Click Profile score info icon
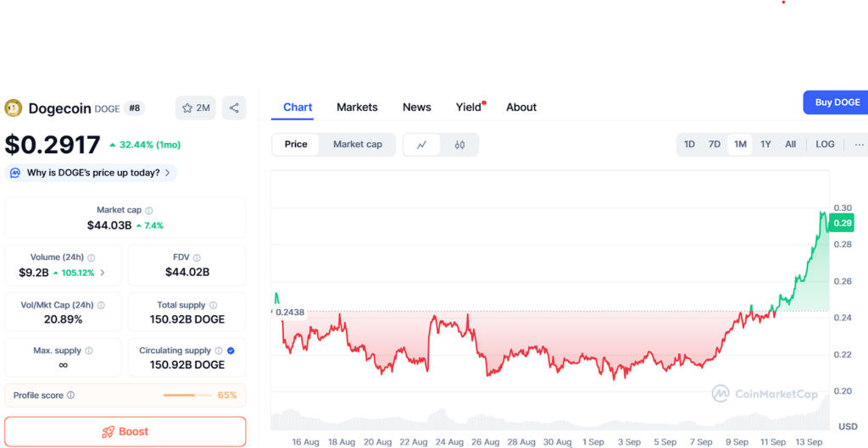 [x=71, y=395]
